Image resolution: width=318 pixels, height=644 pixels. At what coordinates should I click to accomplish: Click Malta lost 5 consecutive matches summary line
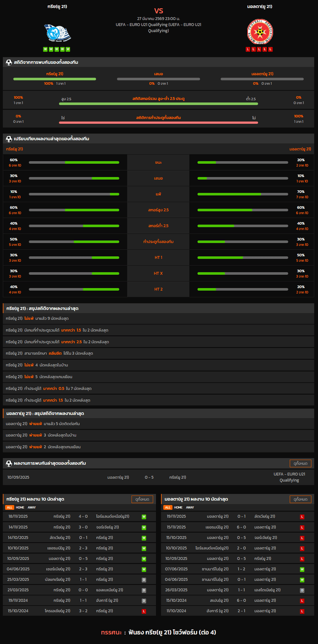point(158,424)
